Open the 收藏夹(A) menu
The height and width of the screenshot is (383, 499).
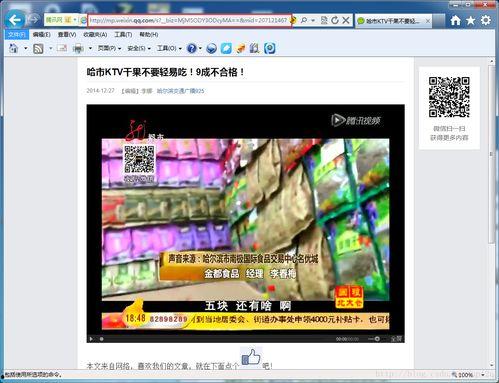[95, 35]
